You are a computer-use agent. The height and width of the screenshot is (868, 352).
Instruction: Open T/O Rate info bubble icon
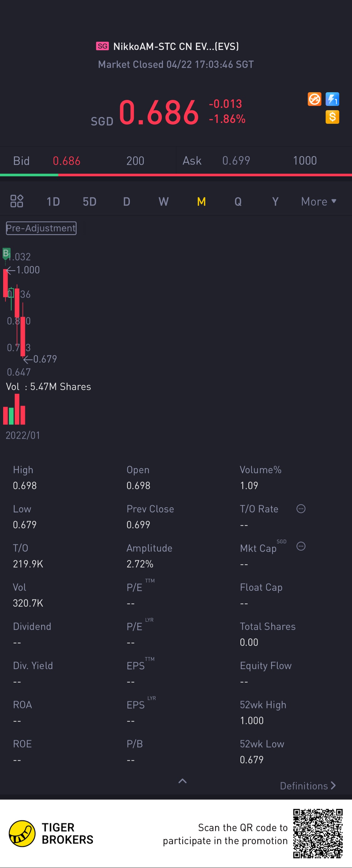(x=301, y=509)
